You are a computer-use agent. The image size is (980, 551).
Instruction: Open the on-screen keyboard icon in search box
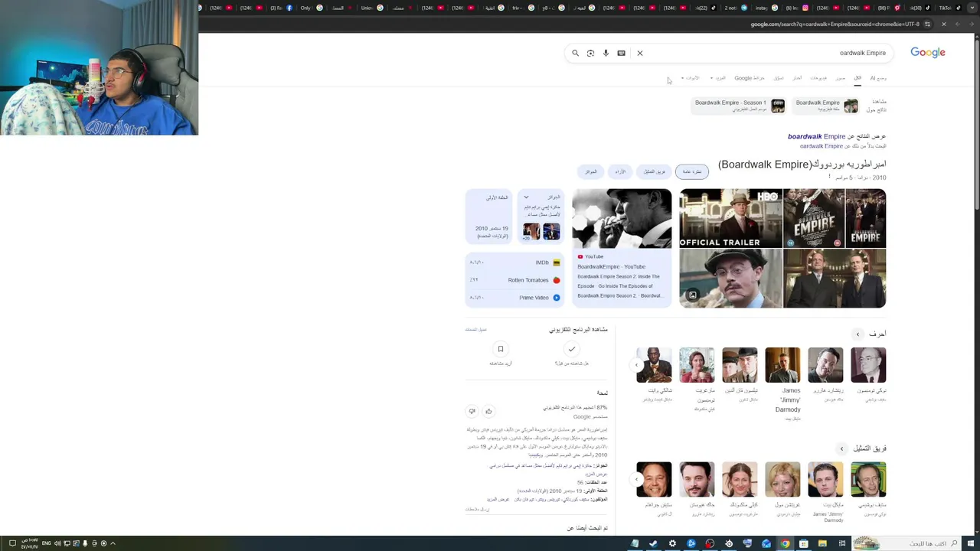[x=621, y=53]
